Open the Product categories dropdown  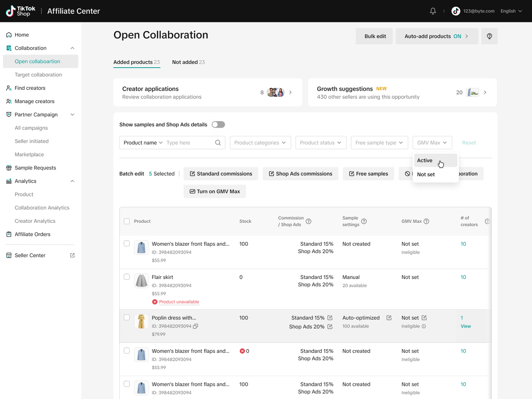coord(260,143)
